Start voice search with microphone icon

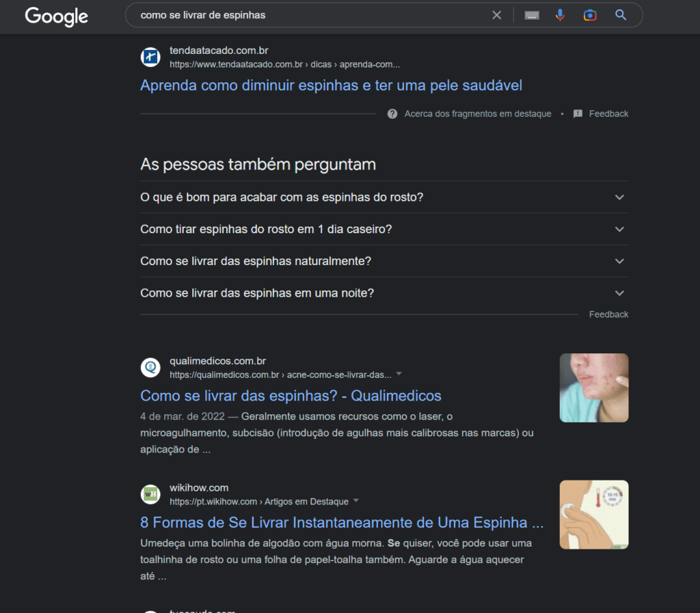click(560, 15)
